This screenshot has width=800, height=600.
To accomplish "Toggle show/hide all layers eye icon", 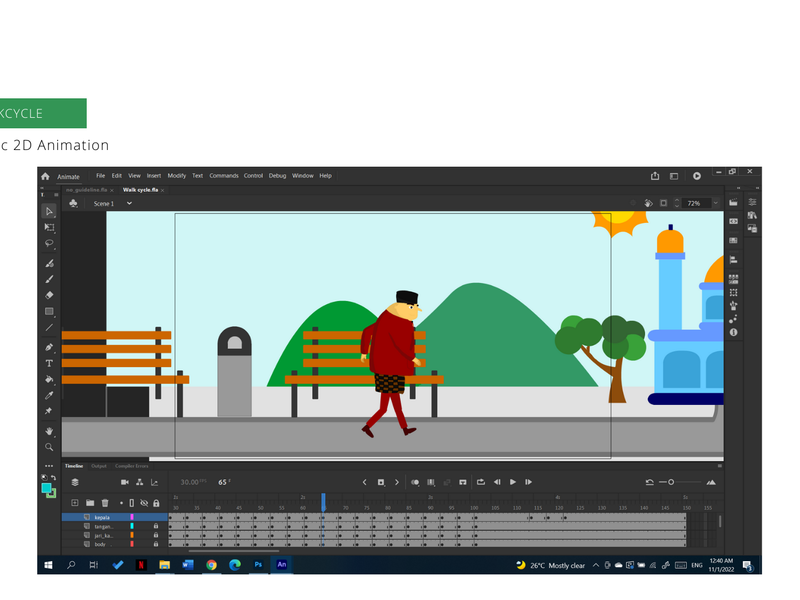I will click(x=144, y=502).
